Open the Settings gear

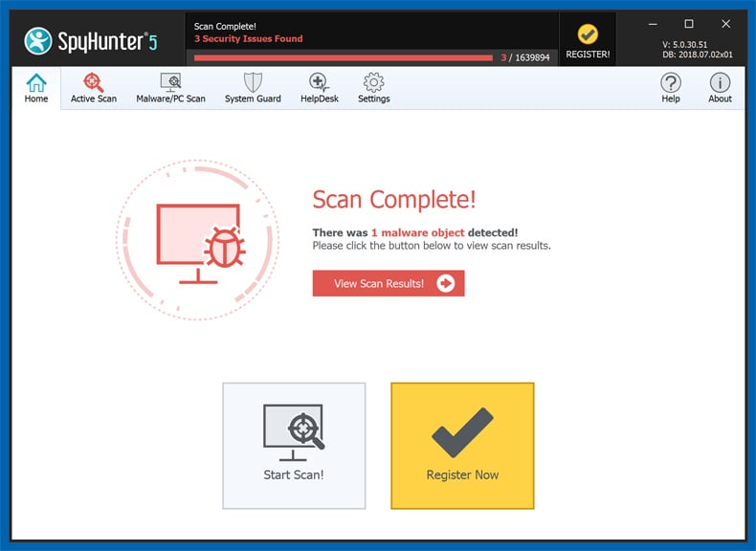pos(373,88)
